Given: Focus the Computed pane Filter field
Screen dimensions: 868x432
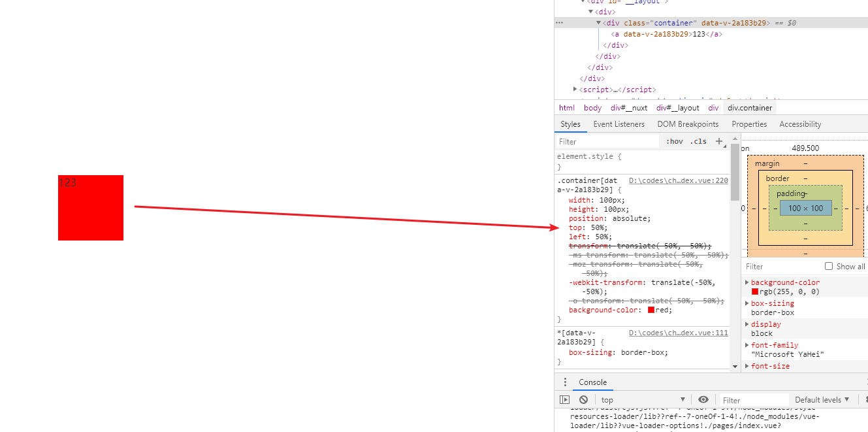Looking at the screenshot, I should pos(782,267).
